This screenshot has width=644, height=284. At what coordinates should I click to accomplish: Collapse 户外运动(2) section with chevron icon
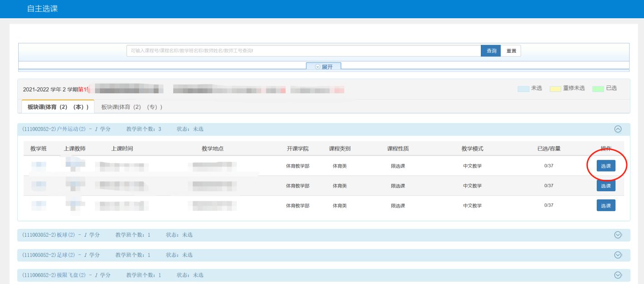(x=618, y=129)
